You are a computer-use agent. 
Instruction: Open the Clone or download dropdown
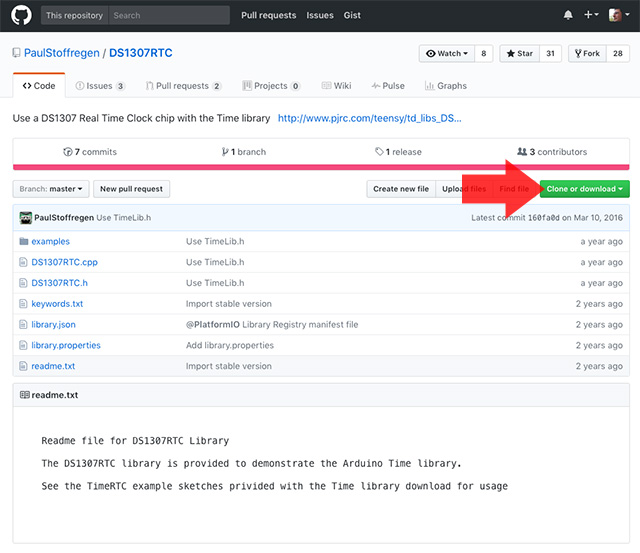[x=584, y=189]
